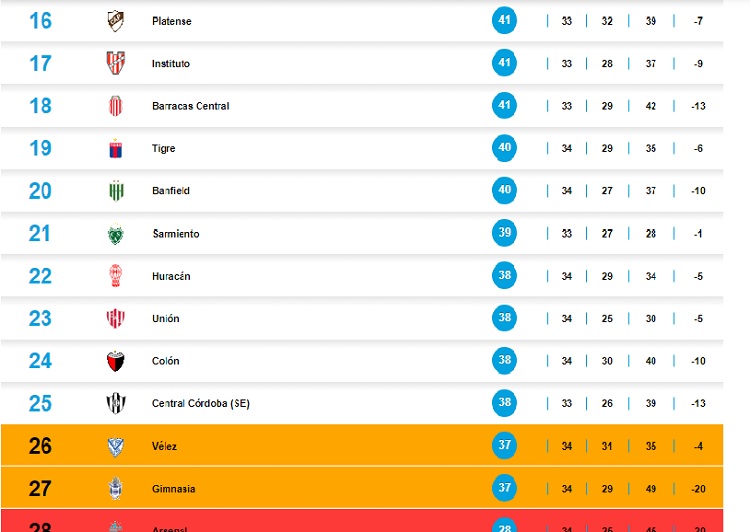Click Tigre's blue 40 points badge
The width and height of the screenshot is (750, 532).
[x=505, y=148]
